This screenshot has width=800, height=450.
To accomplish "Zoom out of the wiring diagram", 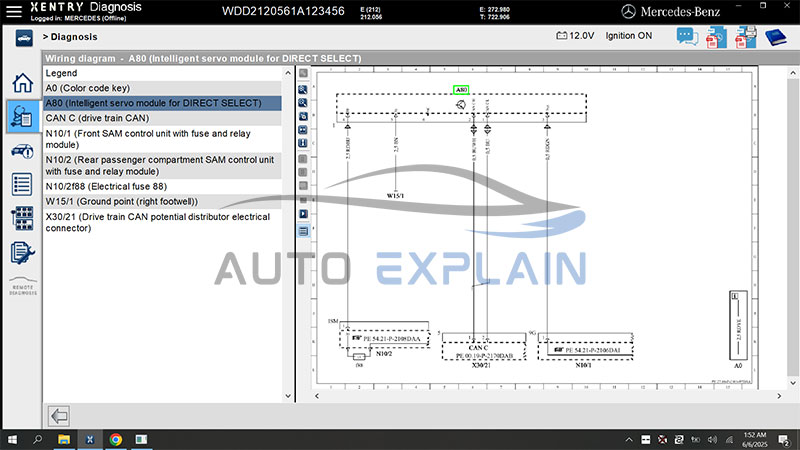I will tap(303, 103).
